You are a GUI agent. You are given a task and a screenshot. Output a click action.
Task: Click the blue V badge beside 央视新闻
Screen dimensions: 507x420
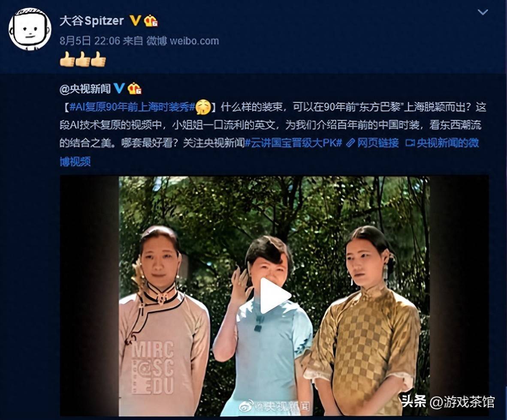coord(119,88)
